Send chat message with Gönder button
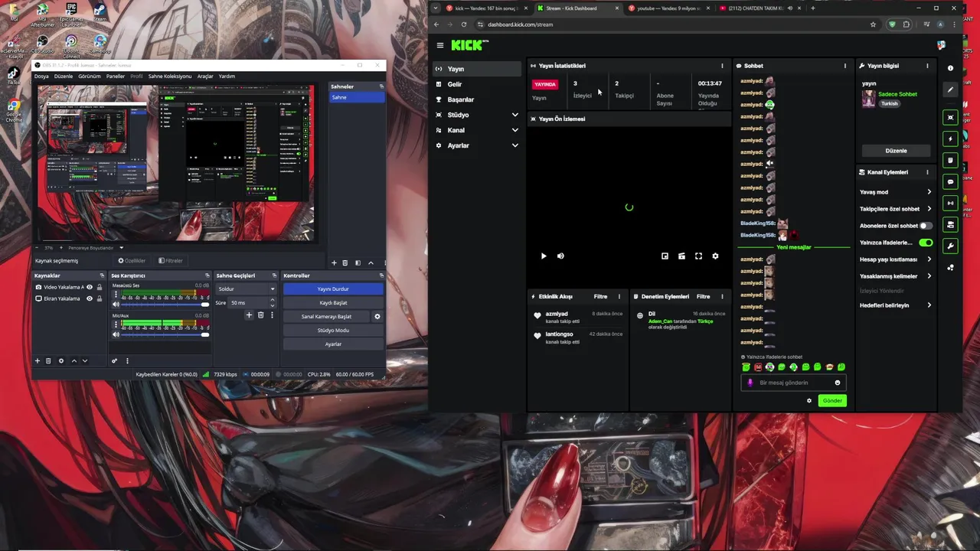 click(832, 400)
